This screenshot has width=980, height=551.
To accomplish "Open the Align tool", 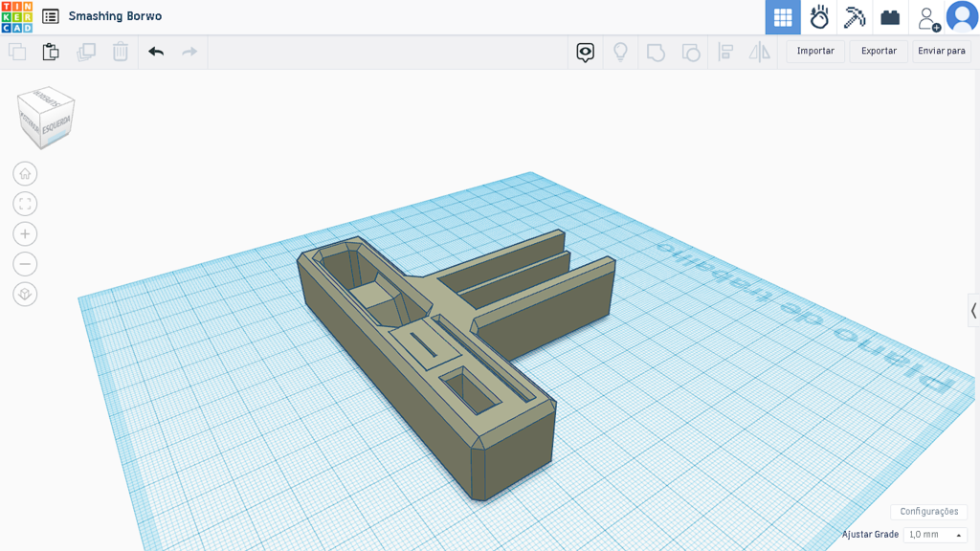I will [724, 52].
